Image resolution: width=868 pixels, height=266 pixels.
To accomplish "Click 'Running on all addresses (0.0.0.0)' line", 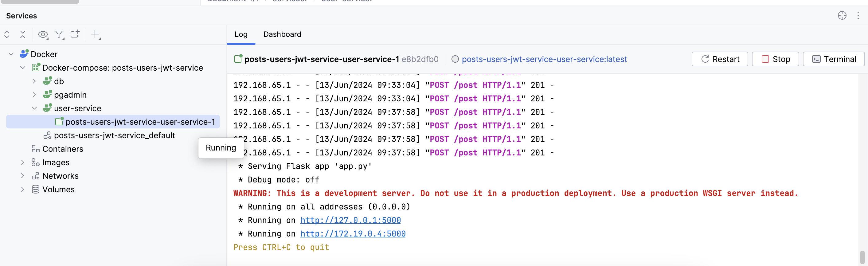I will tap(324, 207).
